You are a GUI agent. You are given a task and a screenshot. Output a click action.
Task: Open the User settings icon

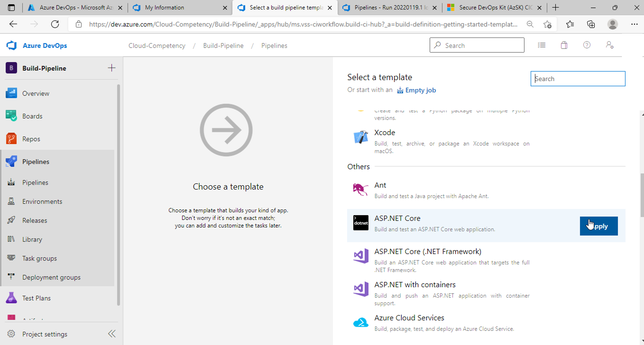point(610,45)
